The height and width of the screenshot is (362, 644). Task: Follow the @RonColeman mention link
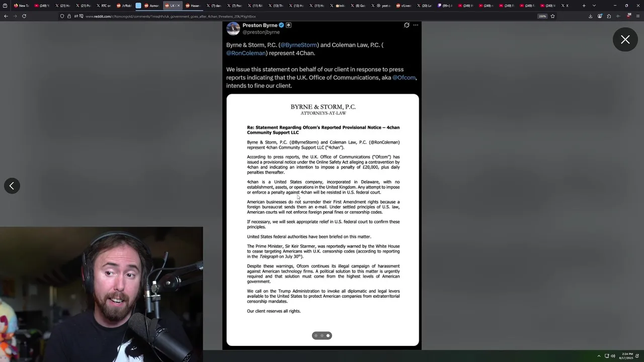point(246,53)
